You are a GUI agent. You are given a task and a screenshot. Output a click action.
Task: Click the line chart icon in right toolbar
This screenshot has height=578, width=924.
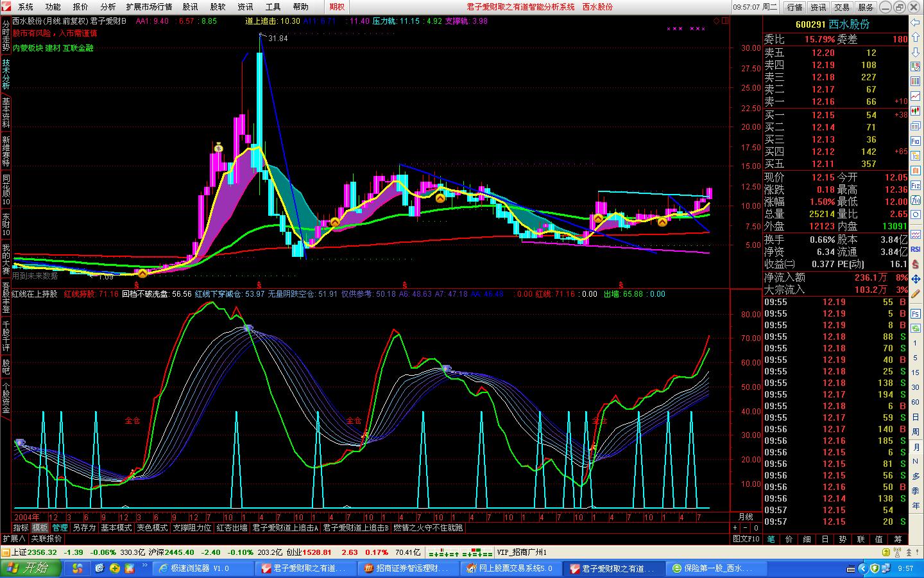915,96
